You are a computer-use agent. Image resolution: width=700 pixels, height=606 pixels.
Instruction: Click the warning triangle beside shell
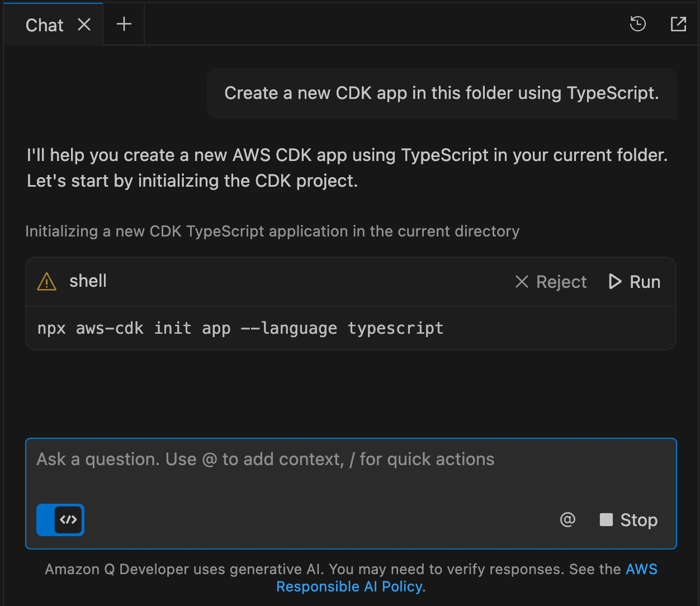pyautogui.click(x=46, y=282)
